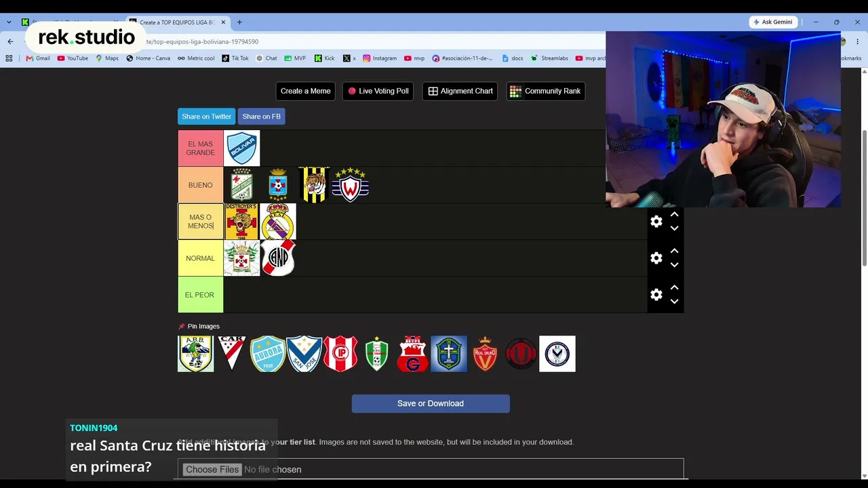Move NORMAL tier up
This screenshot has height=488, width=868.
click(674, 251)
